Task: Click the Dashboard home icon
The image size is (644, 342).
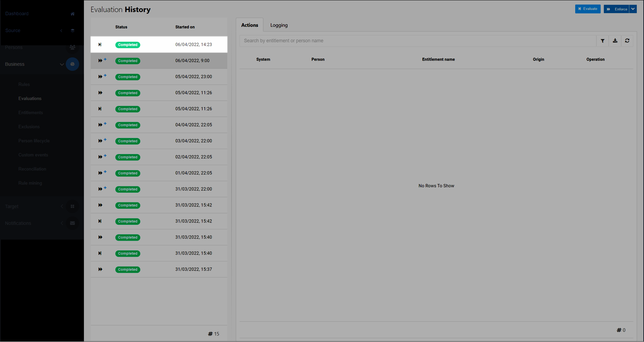Action: [72, 14]
